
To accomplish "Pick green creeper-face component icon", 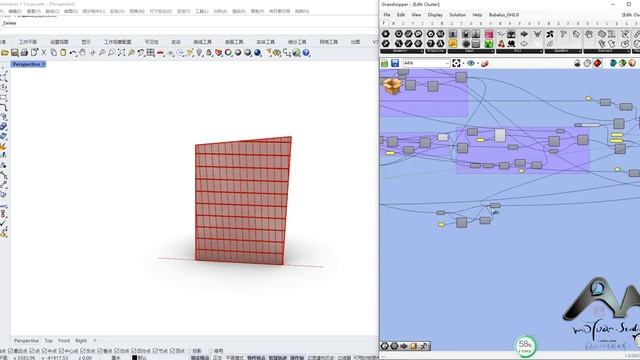I will (489, 44).
